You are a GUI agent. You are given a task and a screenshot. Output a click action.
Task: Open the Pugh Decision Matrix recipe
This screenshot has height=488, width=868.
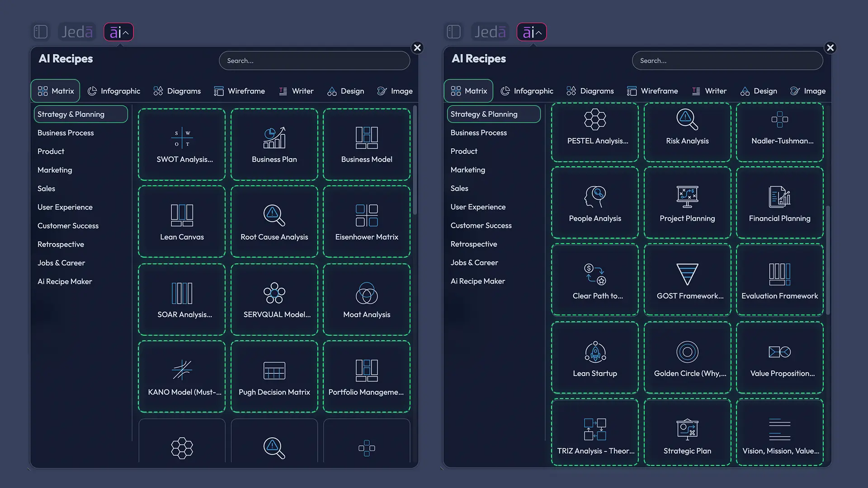point(274,377)
